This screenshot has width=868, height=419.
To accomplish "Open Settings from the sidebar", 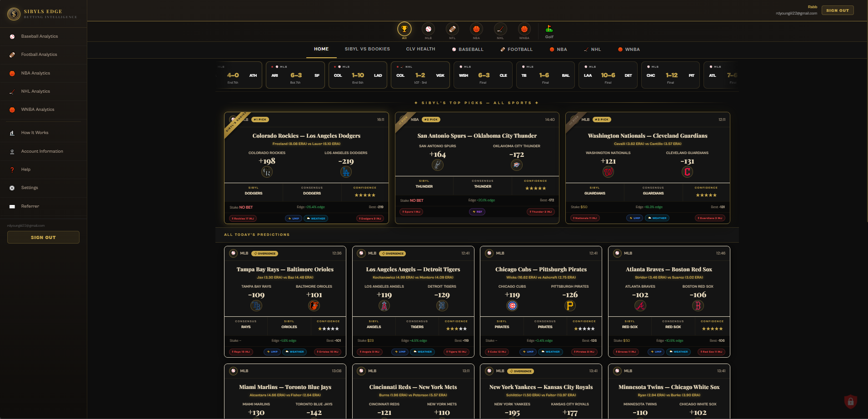I will click(44, 188).
